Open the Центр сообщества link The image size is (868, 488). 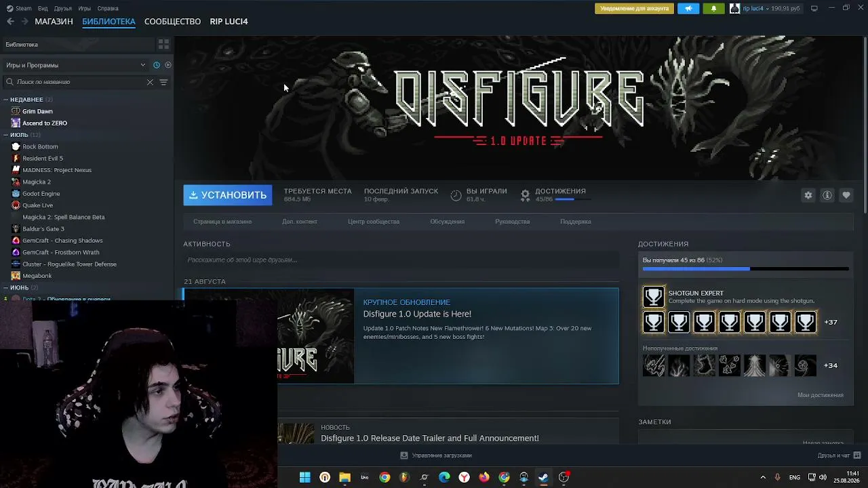[374, 222]
